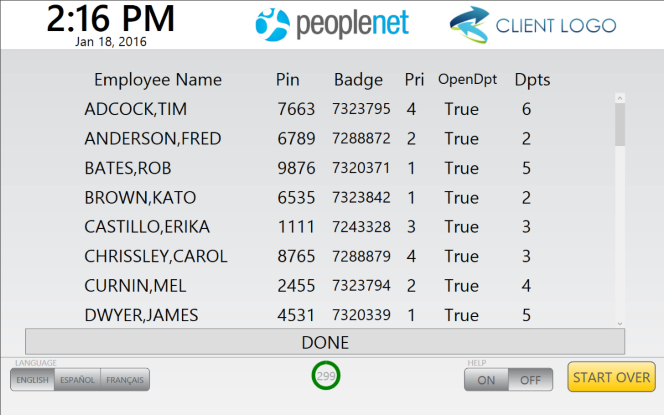
Task: Select employee BROWN,KATO
Action: [x=140, y=197]
